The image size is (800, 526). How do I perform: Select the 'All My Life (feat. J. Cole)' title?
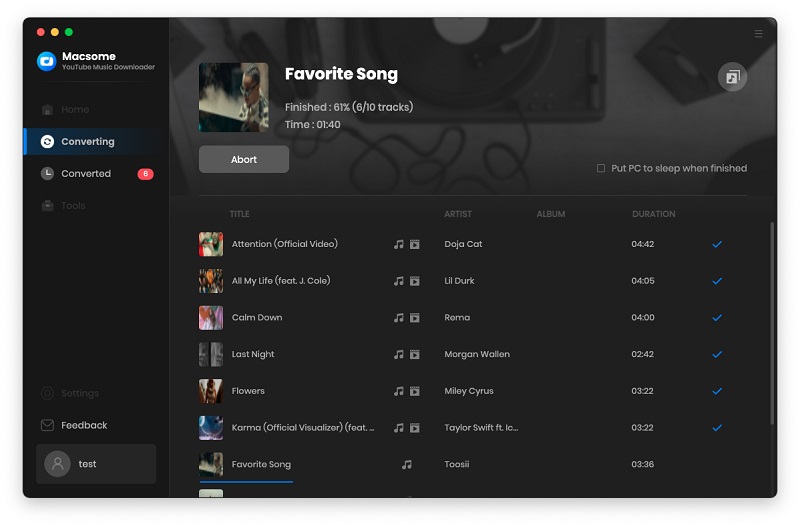[281, 281]
